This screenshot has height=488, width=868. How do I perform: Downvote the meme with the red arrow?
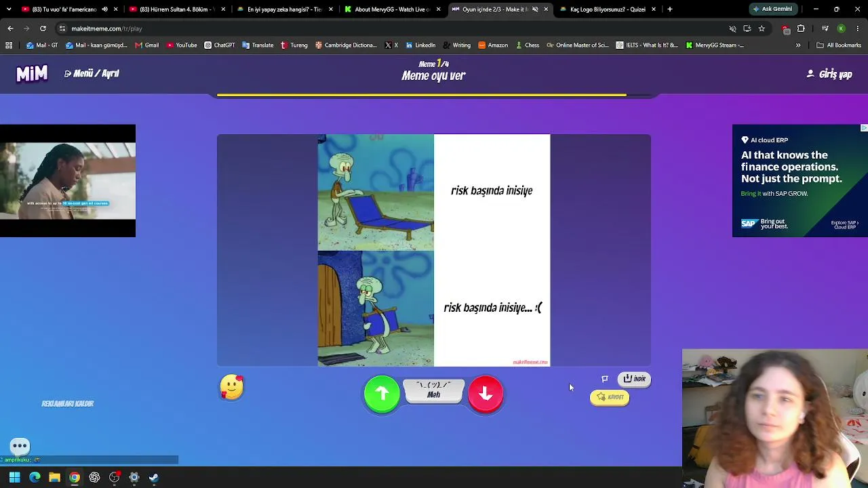tap(486, 394)
